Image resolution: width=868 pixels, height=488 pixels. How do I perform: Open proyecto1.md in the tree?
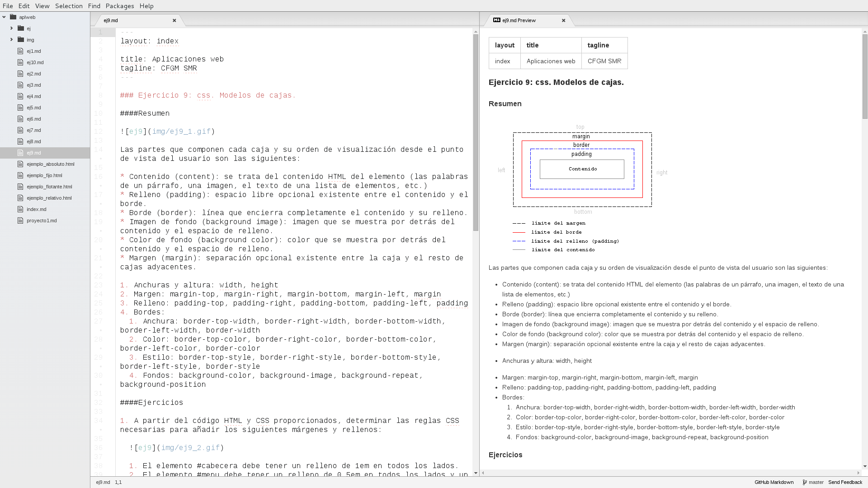click(x=42, y=221)
